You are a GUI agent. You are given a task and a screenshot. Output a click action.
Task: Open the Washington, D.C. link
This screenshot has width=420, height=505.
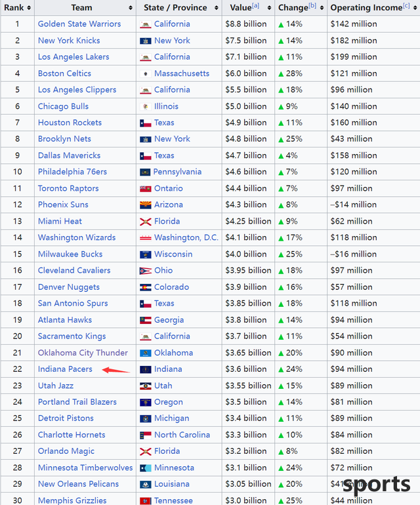(186, 237)
